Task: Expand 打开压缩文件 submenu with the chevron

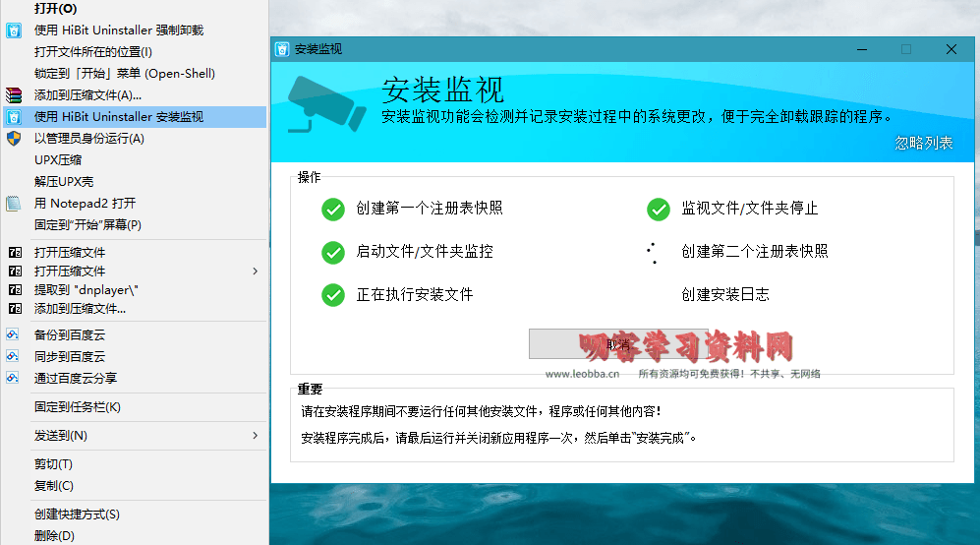Action: 256,272
